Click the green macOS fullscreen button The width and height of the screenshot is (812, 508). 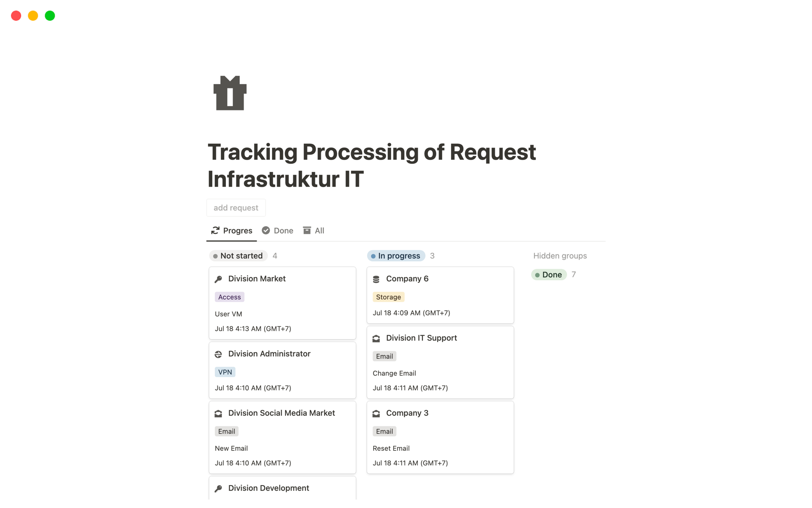pyautogui.click(x=50, y=16)
